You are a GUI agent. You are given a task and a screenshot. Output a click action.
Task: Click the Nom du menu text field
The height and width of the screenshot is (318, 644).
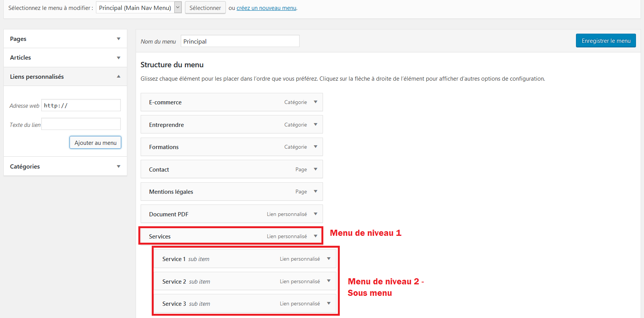click(x=240, y=41)
